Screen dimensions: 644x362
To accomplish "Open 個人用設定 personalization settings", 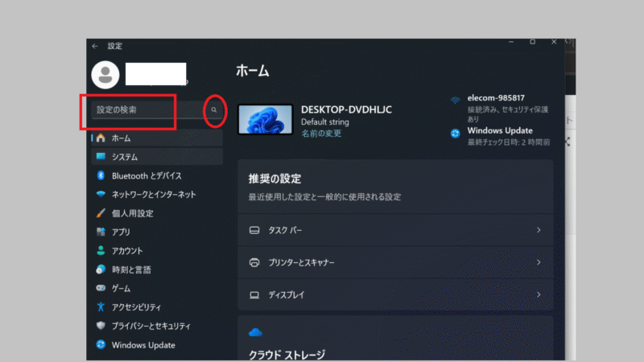I will coord(157,213).
